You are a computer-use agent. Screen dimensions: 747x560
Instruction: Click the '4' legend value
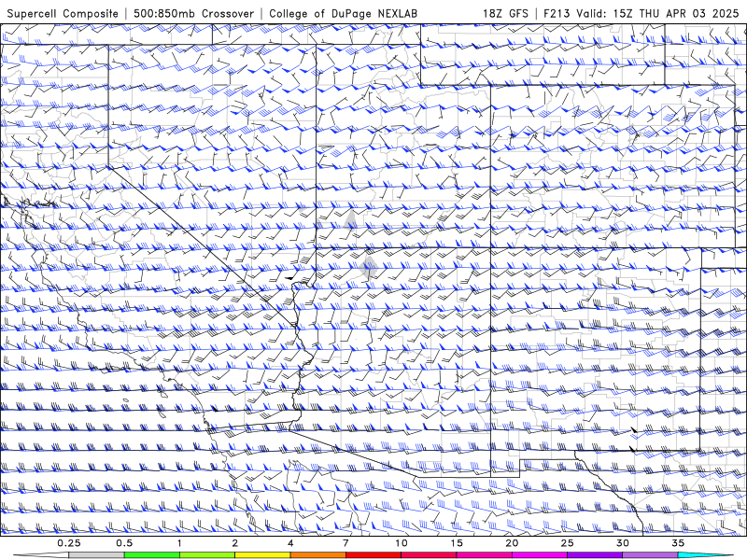point(290,543)
